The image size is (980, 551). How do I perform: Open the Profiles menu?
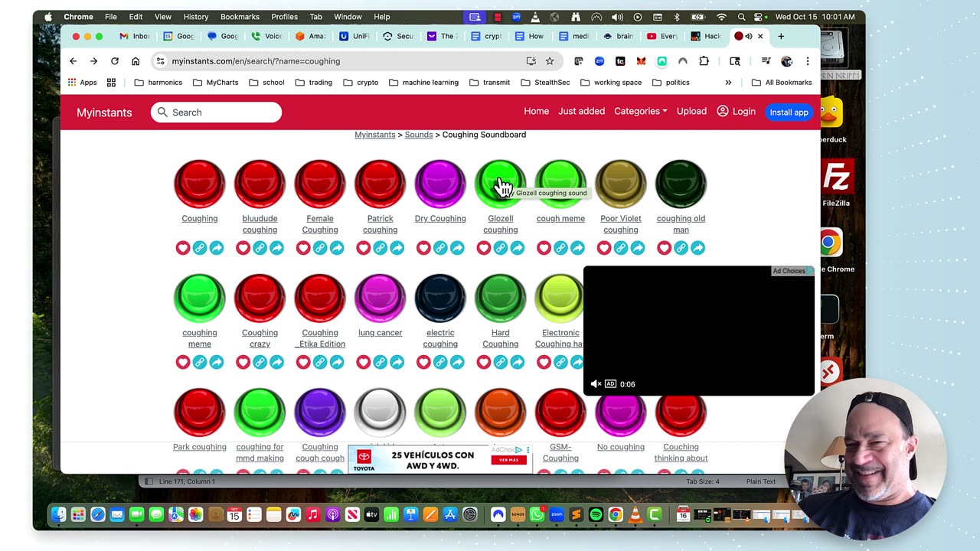[284, 17]
